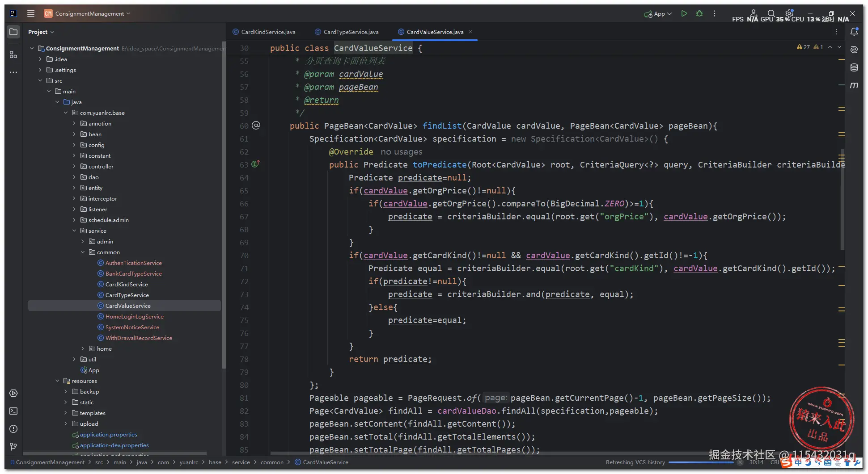
Task: Open Search Everywhere magnifier
Action: (771, 13)
